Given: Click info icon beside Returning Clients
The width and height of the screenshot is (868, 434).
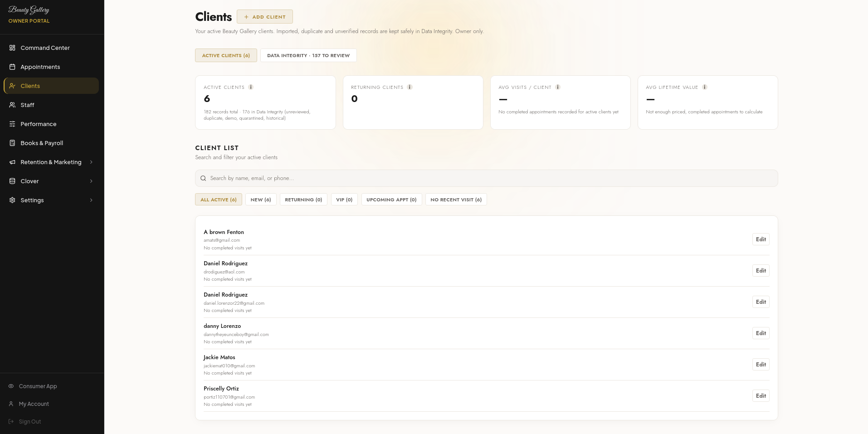Looking at the screenshot, I should click(x=410, y=87).
